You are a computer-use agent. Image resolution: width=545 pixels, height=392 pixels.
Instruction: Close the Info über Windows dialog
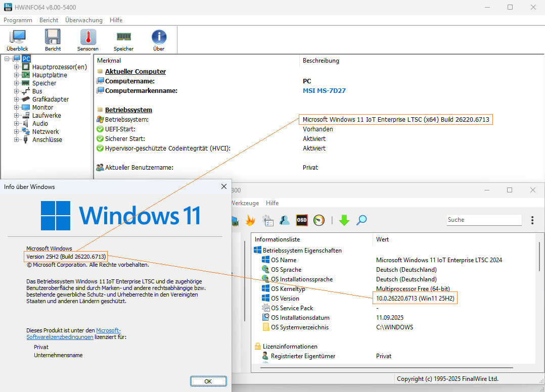point(224,186)
